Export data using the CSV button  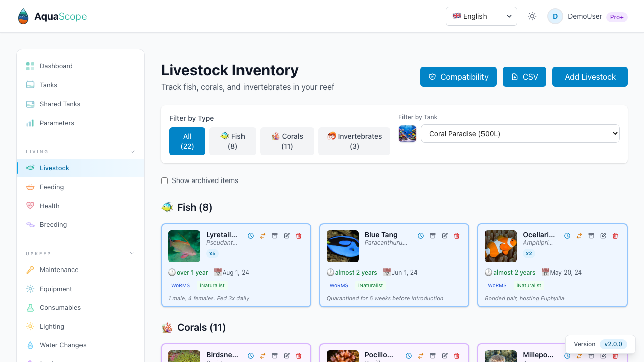tap(524, 77)
